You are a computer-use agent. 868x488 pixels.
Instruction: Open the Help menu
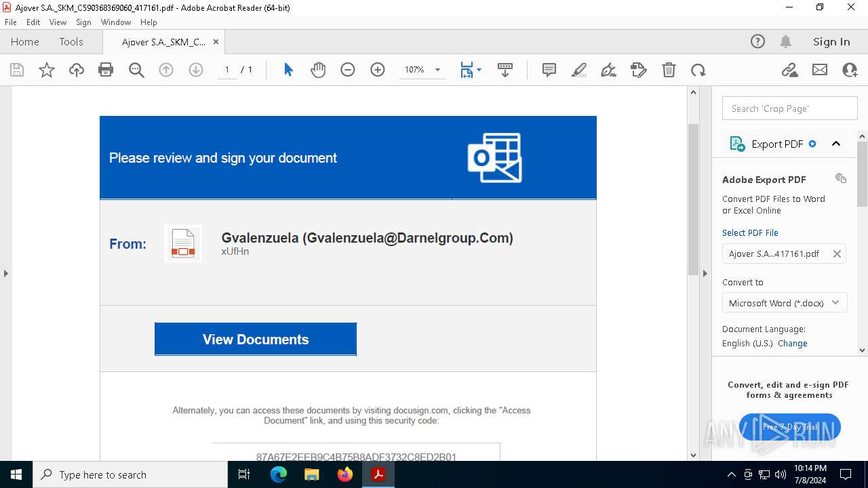[x=149, y=22]
